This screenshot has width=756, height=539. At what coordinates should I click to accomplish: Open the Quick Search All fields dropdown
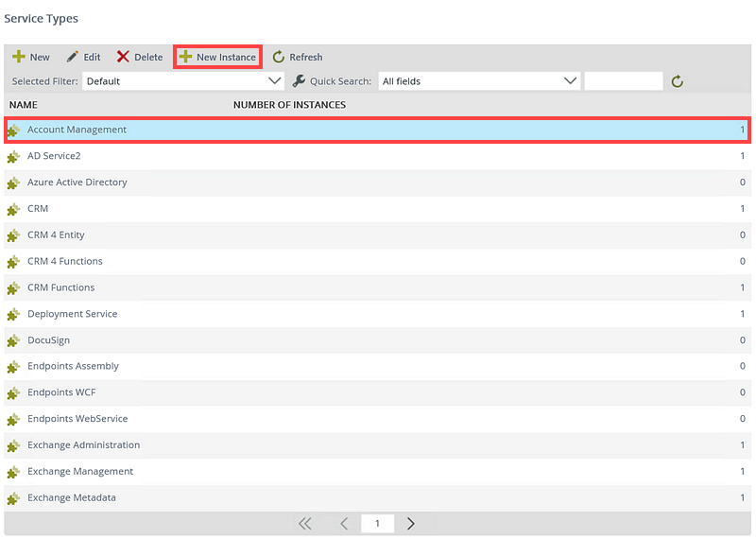coord(479,81)
